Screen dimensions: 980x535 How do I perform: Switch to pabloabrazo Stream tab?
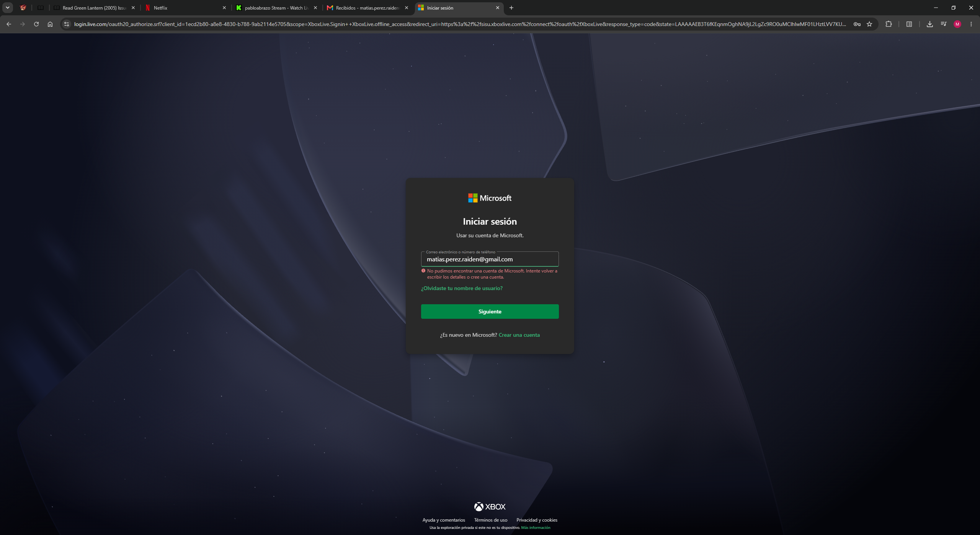pyautogui.click(x=276, y=8)
